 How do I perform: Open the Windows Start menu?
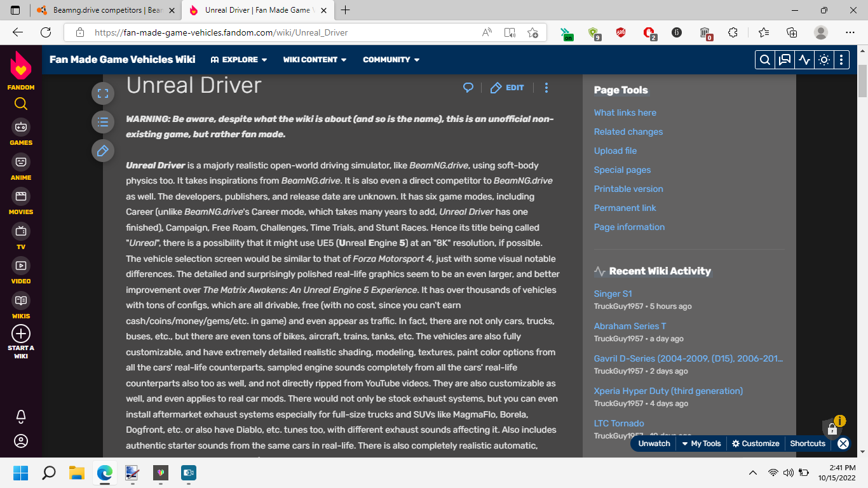pyautogui.click(x=21, y=473)
